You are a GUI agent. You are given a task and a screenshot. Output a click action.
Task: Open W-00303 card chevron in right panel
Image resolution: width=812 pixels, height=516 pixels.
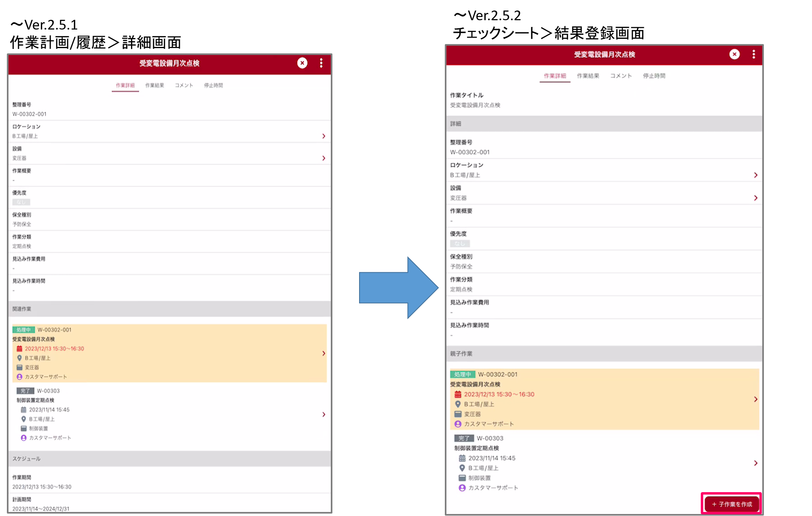click(x=755, y=463)
